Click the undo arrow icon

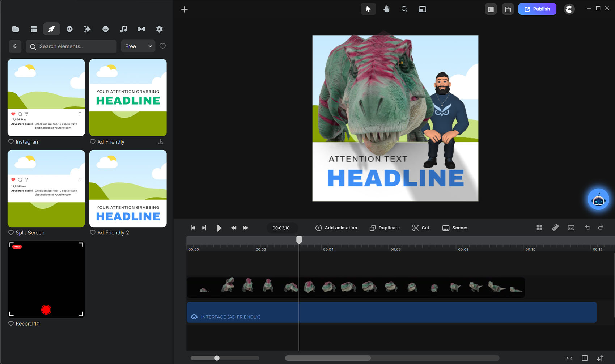pos(588,227)
